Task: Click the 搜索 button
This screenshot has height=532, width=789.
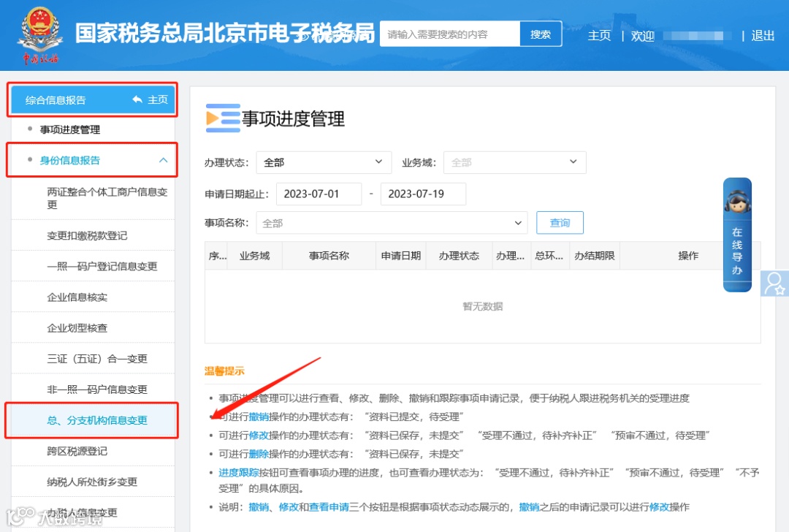Action: coord(541,34)
